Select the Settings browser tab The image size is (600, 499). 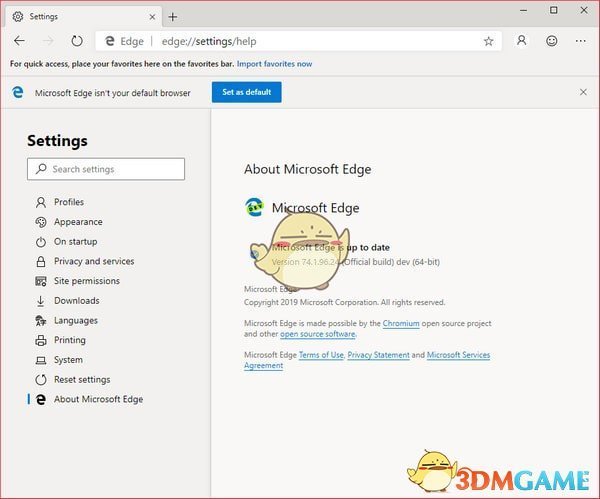[83, 17]
